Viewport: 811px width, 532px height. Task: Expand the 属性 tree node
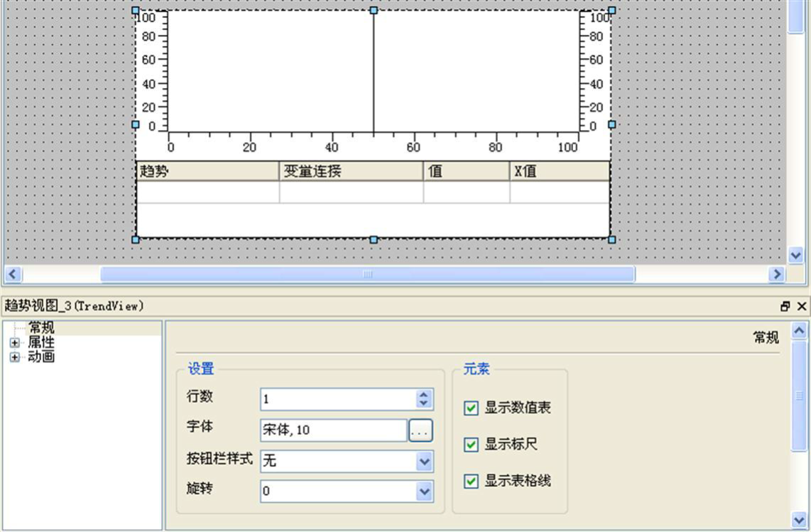coord(14,342)
